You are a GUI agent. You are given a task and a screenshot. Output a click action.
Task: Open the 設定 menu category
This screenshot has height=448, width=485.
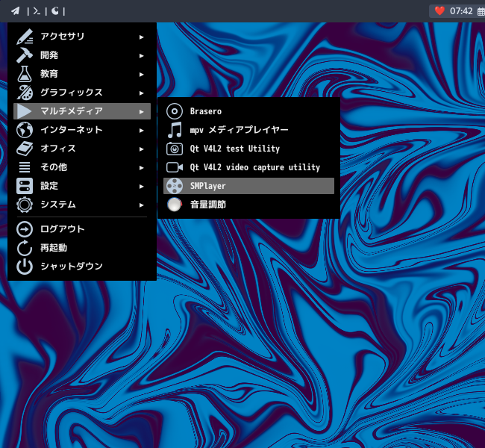coord(82,186)
